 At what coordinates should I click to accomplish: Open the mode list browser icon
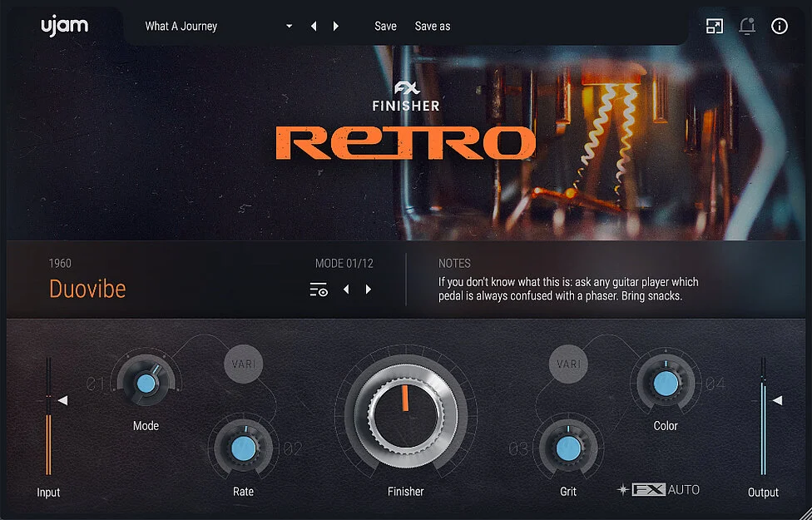pyautogui.click(x=319, y=289)
